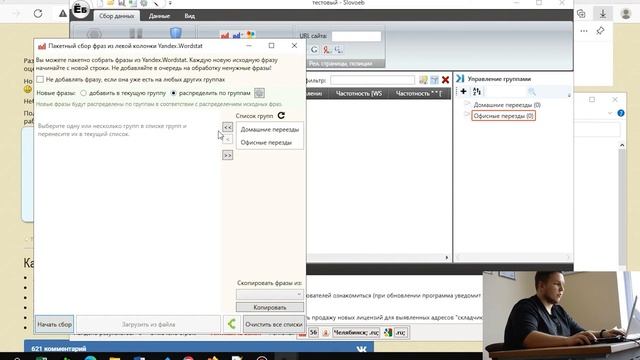Click the single '<' move-group button
Image resolution: width=640 pixels, height=360 pixels.
tap(228, 140)
